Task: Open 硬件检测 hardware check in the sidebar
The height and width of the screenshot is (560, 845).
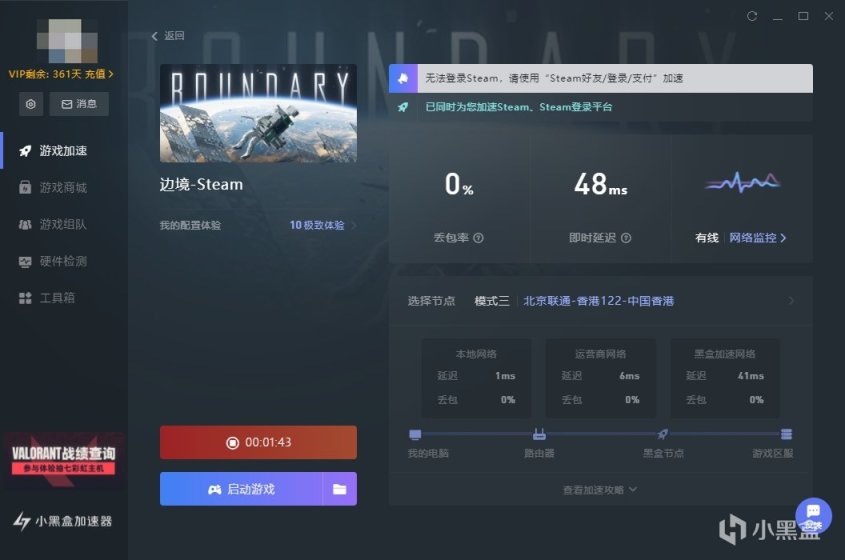Action: click(63, 261)
